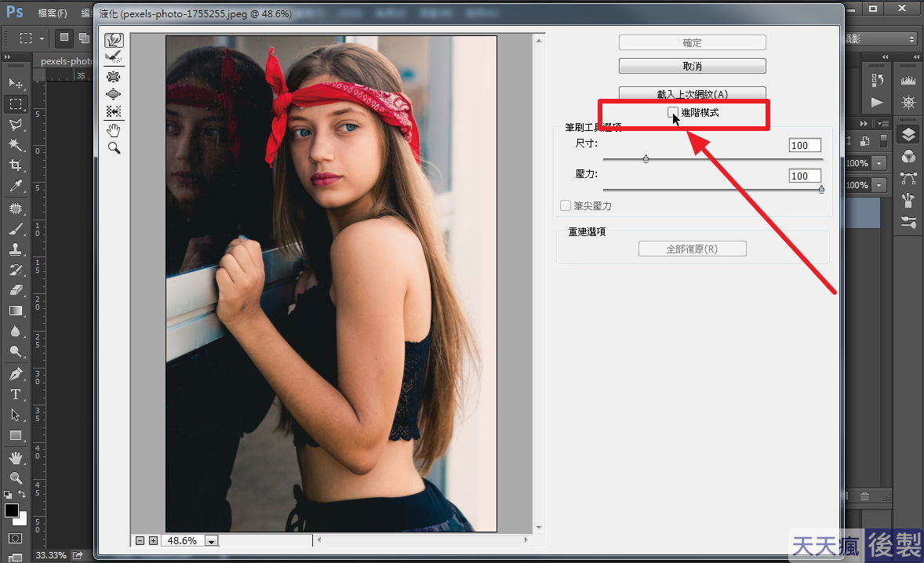Screen dimensions: 924x563
Task: Click the 壓力 pressure slider handle
Action: coord(821,189)
